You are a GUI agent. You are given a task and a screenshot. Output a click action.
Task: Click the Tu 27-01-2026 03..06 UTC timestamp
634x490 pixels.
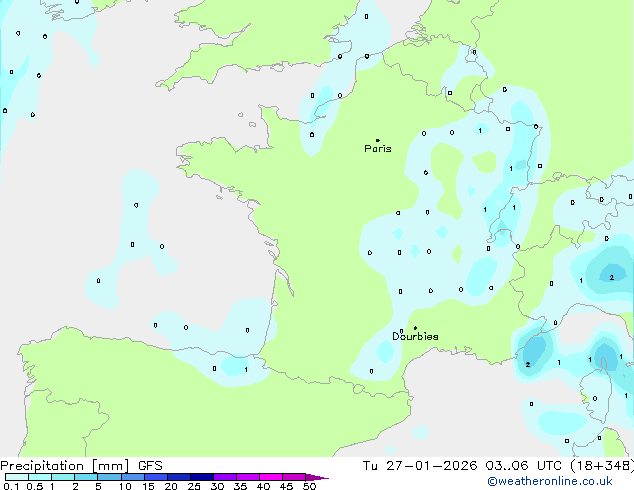click(463, 466)
